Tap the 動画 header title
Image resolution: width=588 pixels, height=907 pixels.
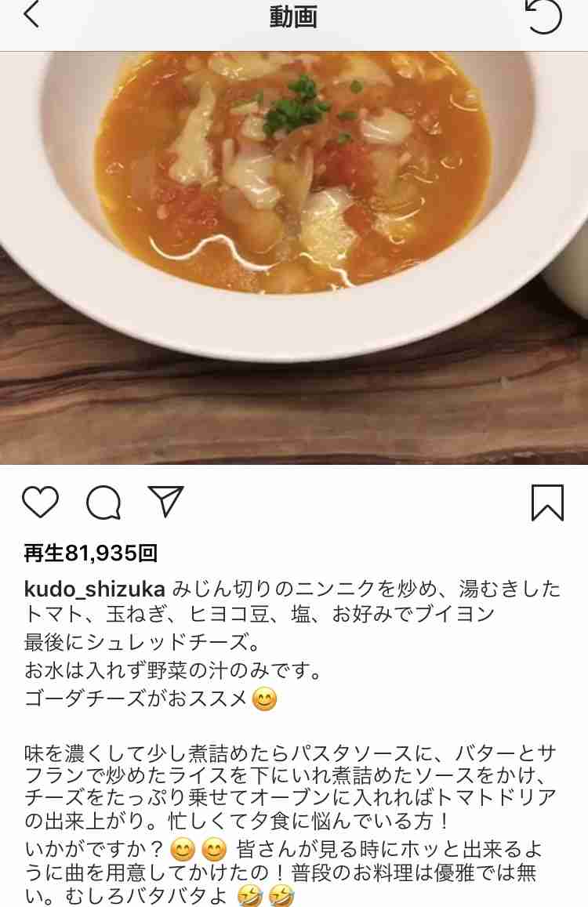293,16
